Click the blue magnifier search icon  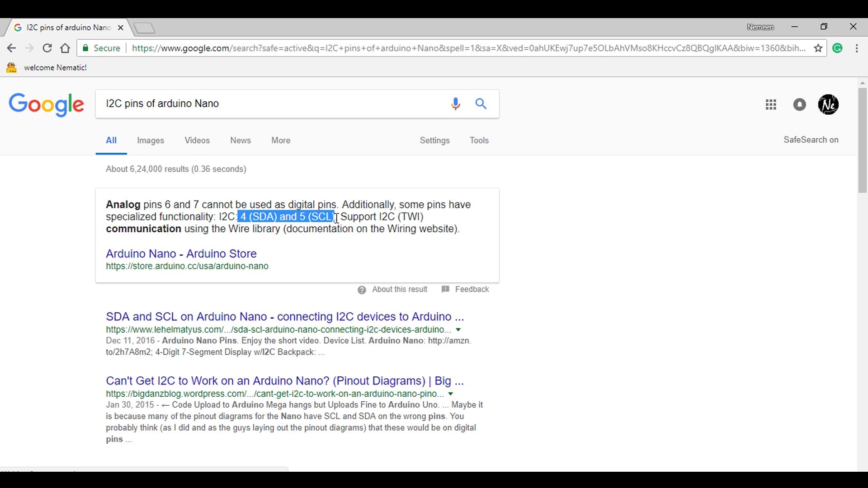click(x=481, y=104)
